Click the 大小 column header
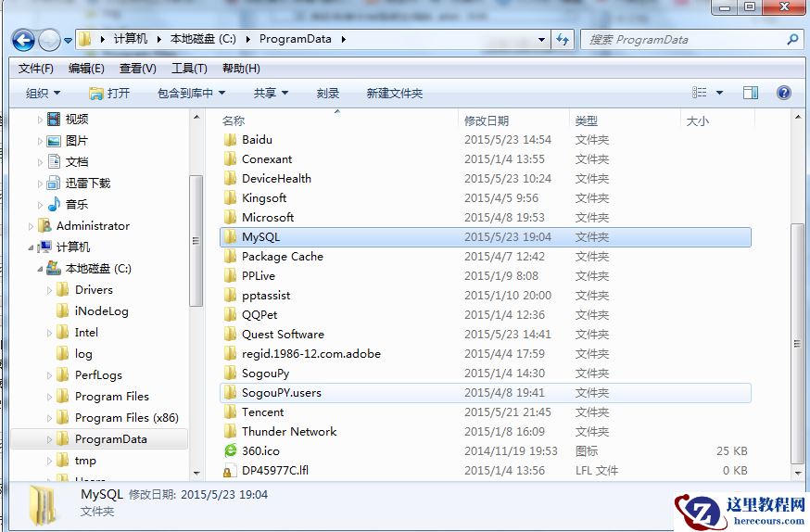Screen dimensions: 810x532 [697, 121]
